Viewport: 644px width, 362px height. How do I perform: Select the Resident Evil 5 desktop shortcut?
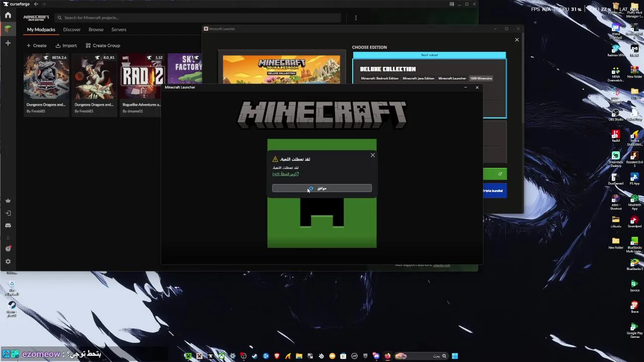[634, 158]
